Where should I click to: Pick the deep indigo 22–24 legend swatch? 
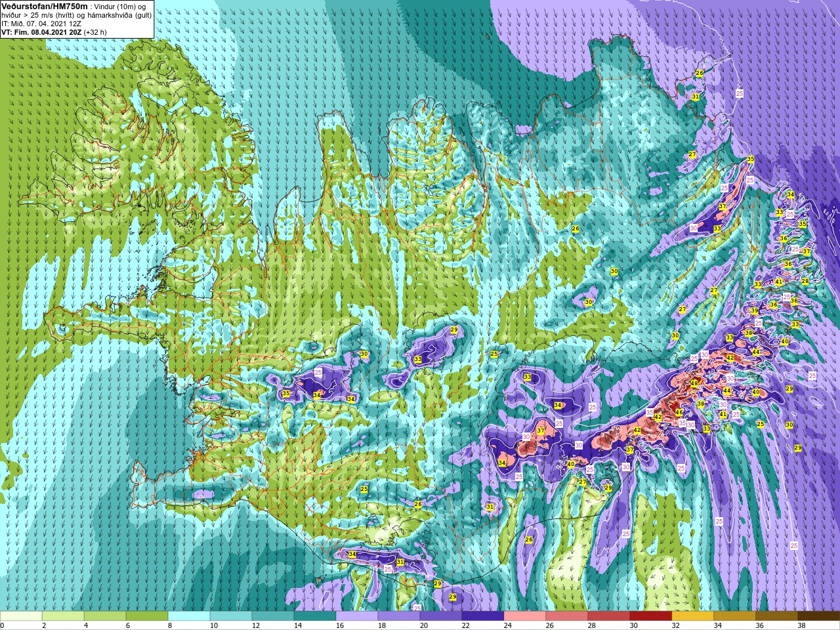483,616
